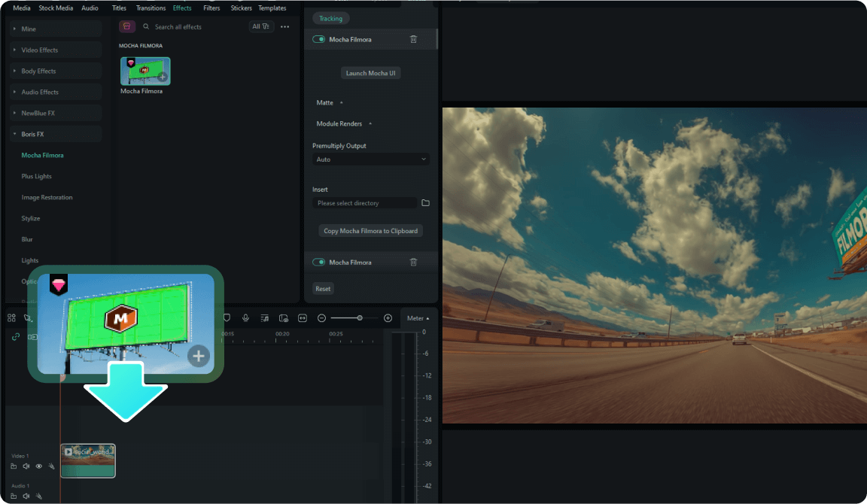Click the Launch Mocha UI button
The width and height of the screenshot is (867, 504).
(370, 73)
